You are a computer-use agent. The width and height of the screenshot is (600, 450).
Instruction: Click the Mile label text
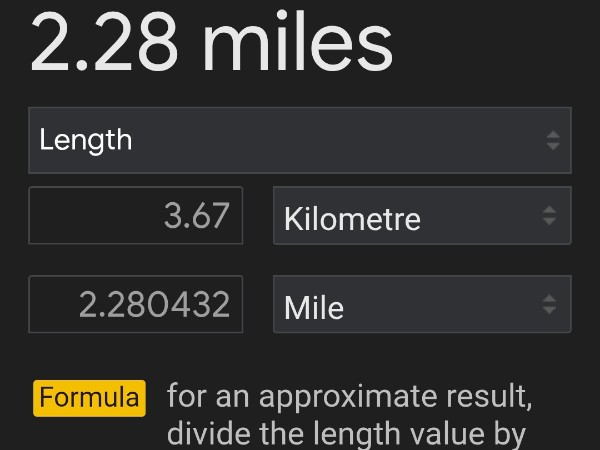[314, 306]
